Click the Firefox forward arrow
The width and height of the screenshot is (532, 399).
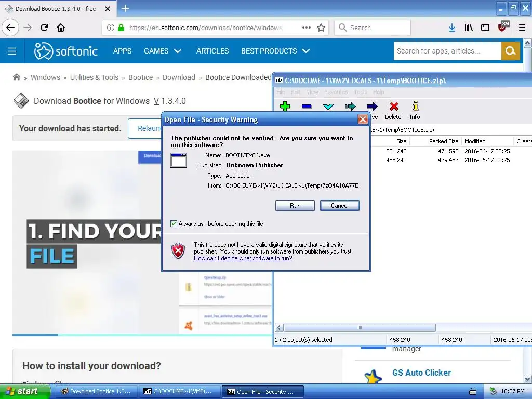coord(28,28)
